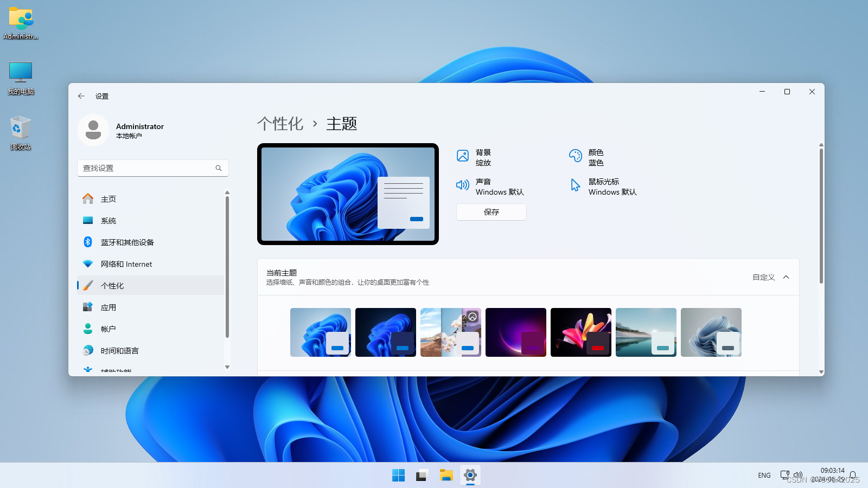This screenshot has width=868, height=488.
Task: Click the globe clock icon beside 时间和语言
Action: point(88,350)
